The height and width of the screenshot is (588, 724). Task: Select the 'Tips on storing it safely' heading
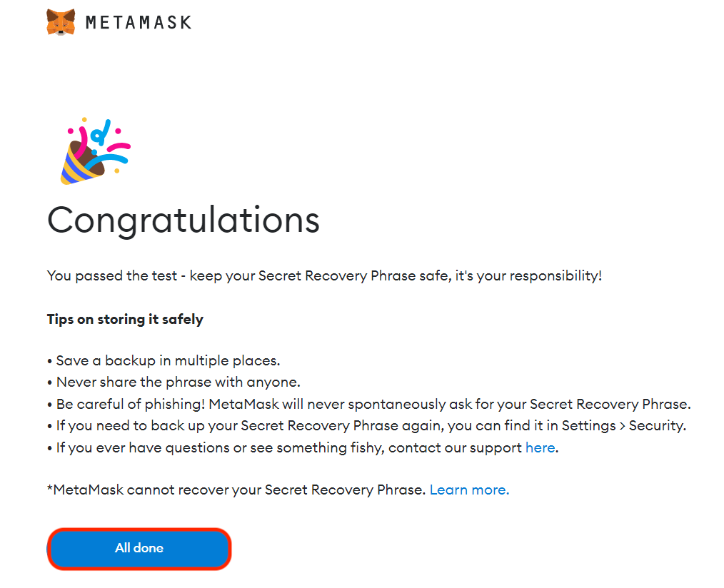pyautogui.click(x=125, y=319)
